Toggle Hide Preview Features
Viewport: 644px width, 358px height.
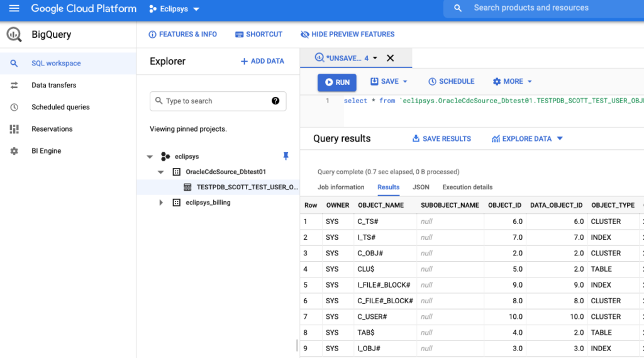point(348,34)
